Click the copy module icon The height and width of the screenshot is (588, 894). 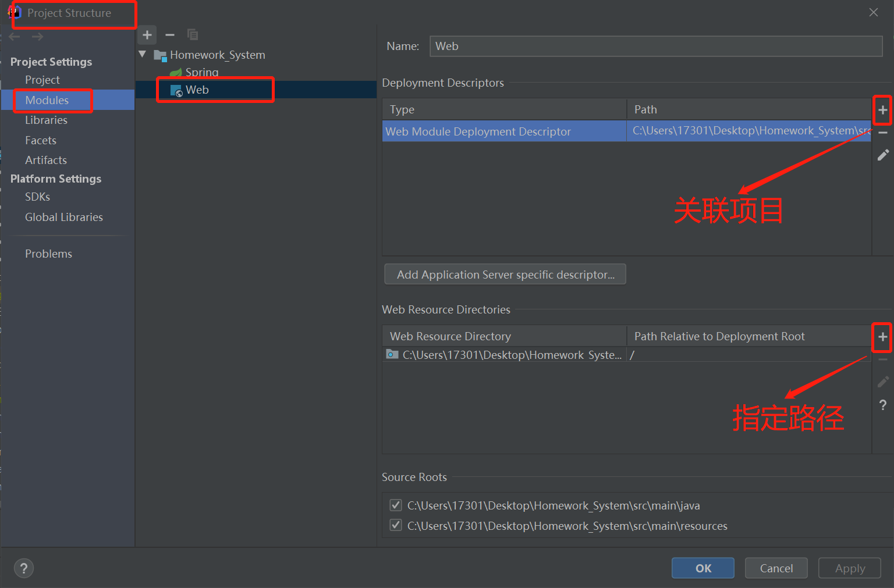192,35
